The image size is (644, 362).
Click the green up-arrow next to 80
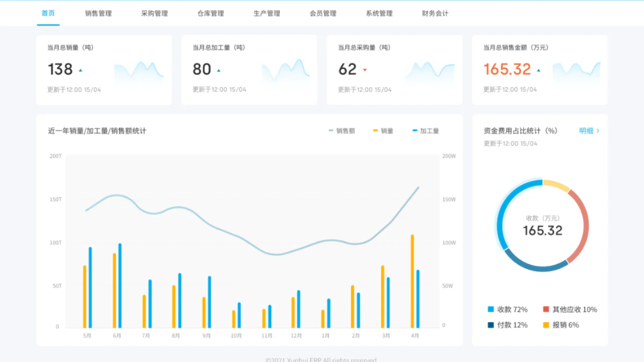(x=219, y=70)
